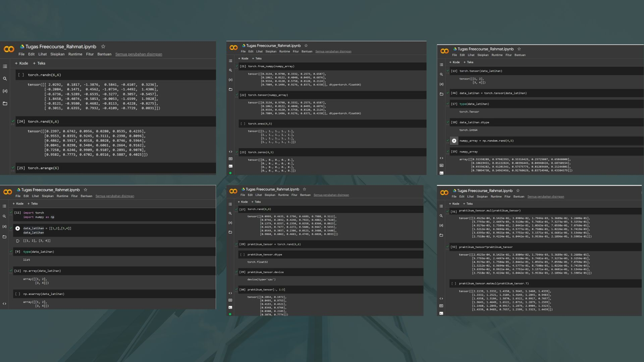The image size is (644, 362).
Task: Click the 'torch.int64' output text
Action: (x=468, y=130)
